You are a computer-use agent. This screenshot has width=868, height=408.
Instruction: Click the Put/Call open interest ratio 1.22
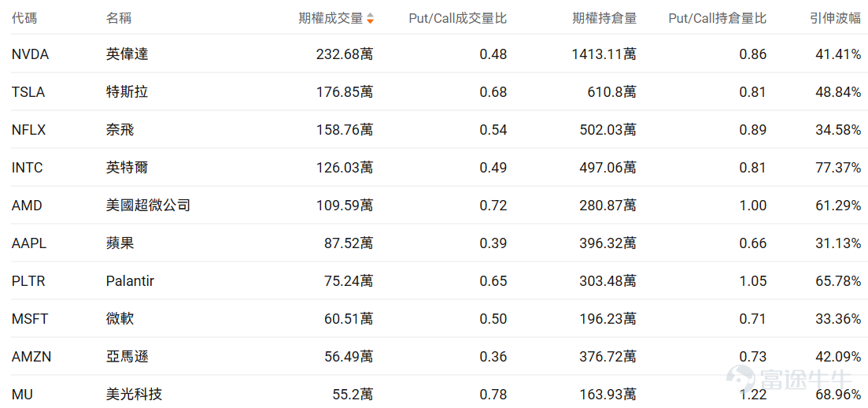coord(753,395)
